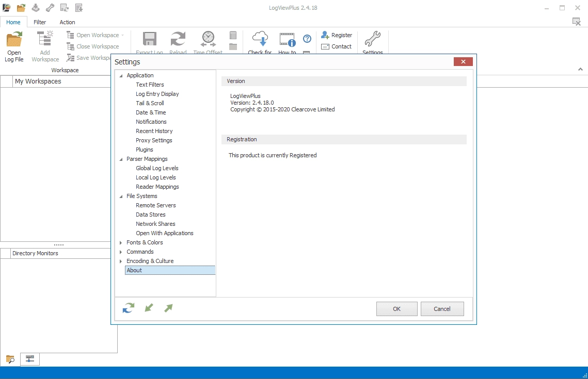Click the quick-access wrench icon
588x379 pixels.
(50, 8)
